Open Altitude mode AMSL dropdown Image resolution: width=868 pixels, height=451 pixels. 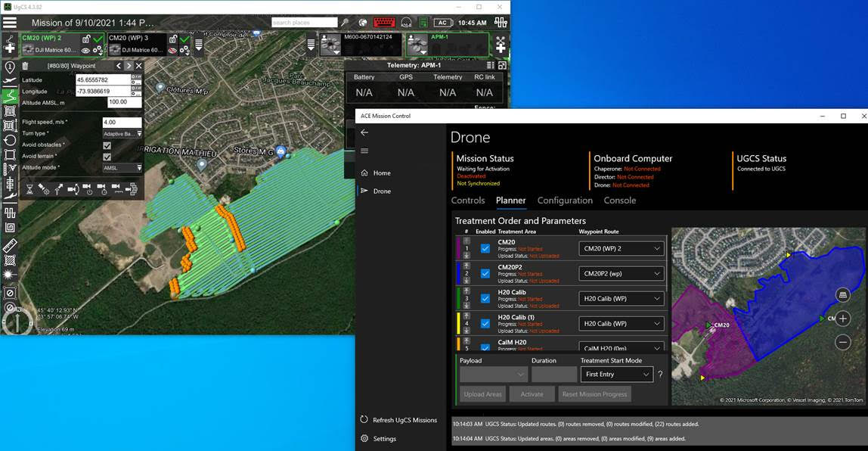[x=122, y=168]
